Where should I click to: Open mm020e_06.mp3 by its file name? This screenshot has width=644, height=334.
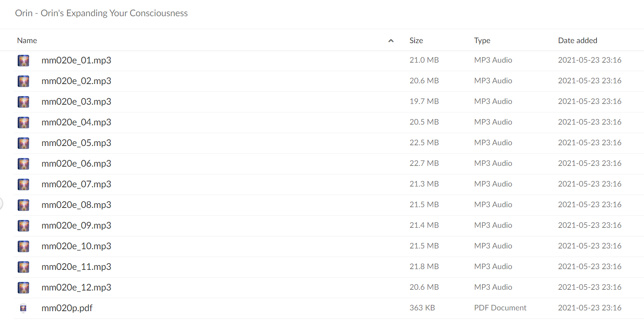76,164
